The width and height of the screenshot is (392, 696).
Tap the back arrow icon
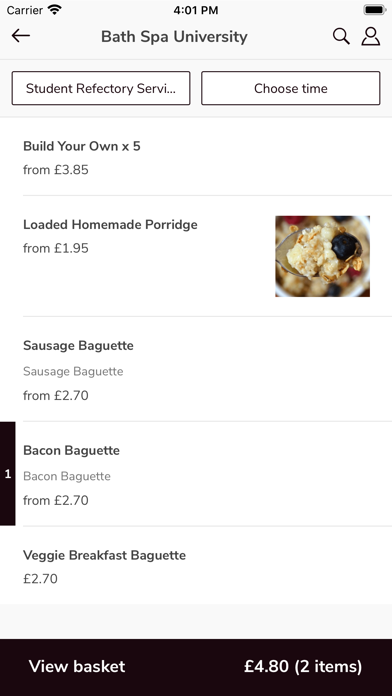21,36
